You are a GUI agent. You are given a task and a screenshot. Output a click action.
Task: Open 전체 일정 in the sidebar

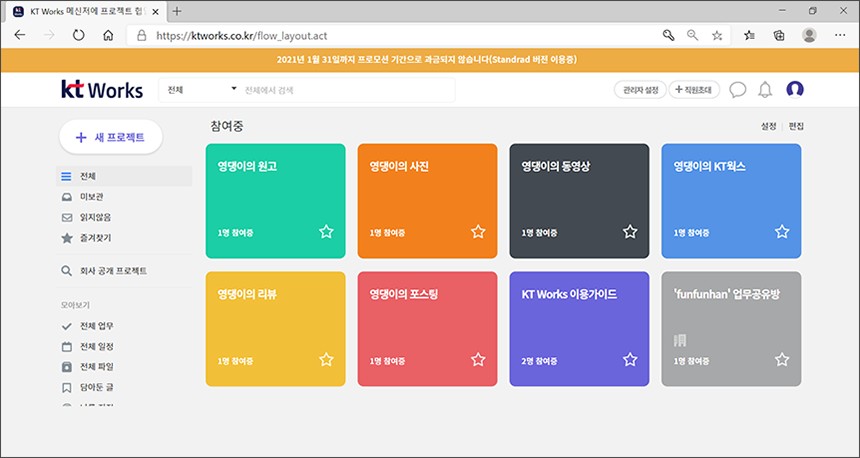(x=125, y=347)
